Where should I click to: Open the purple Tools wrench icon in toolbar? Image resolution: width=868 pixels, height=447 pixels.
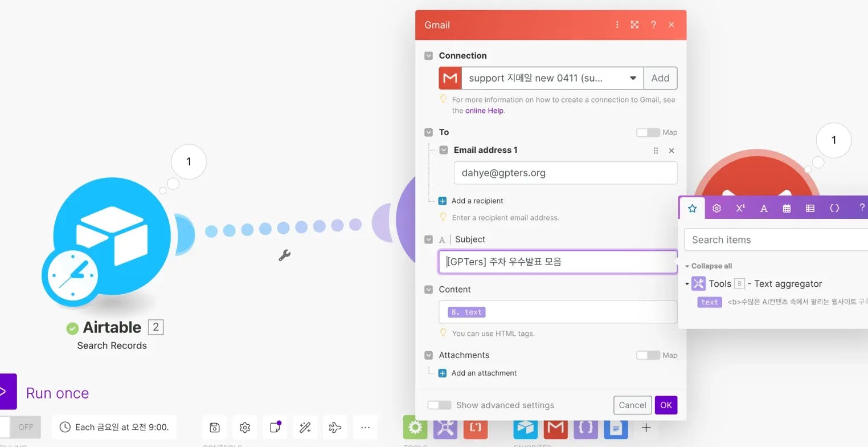coord(445,427)
